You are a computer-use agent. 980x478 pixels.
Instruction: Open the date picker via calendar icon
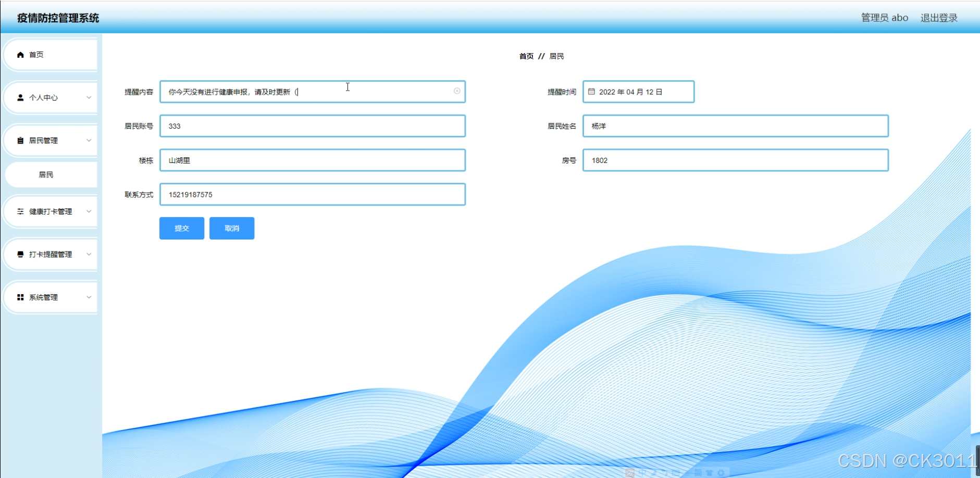(x=591, y=92)
